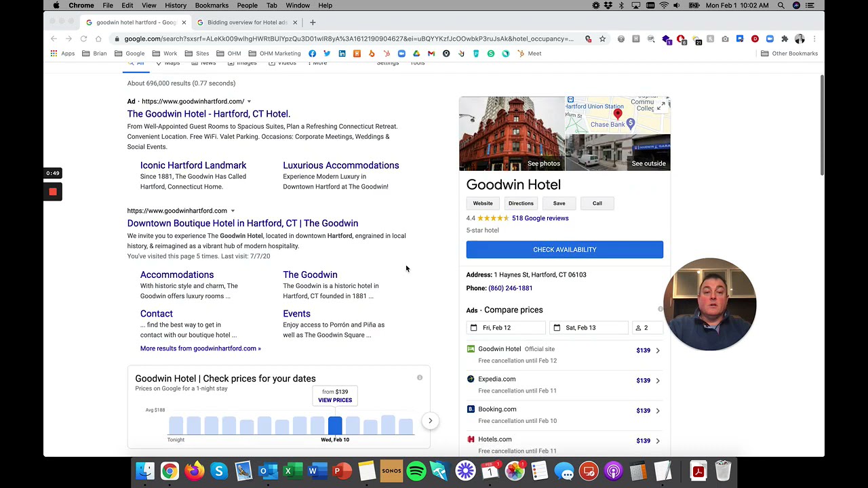Viewport: 868px width, 488px height.
Task: Open the OHM Marketing bookmarks folder
Action: [x=275, y=54]
